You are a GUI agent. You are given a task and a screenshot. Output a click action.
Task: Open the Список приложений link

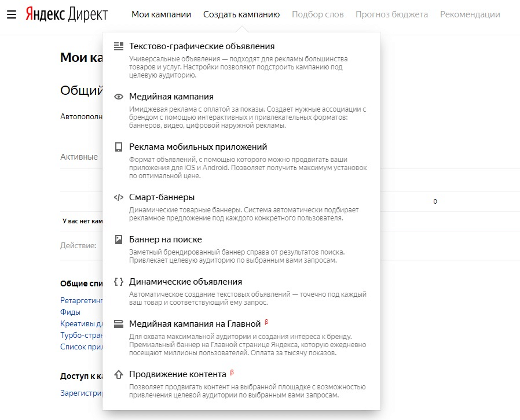coord(81,347)
